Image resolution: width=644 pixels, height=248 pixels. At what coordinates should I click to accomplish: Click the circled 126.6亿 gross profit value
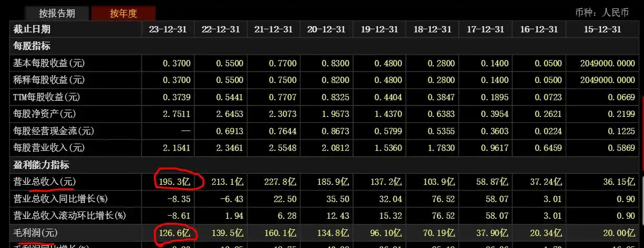[175, 233]
